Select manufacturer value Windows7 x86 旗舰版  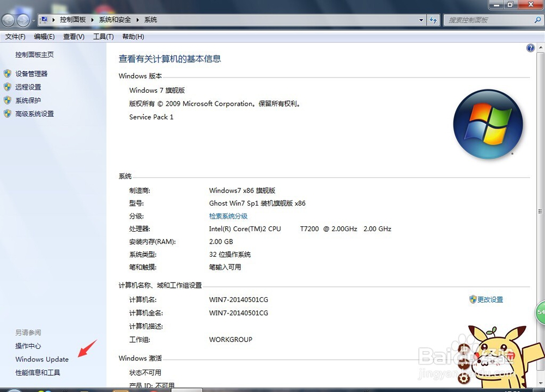tap(243, 190)
